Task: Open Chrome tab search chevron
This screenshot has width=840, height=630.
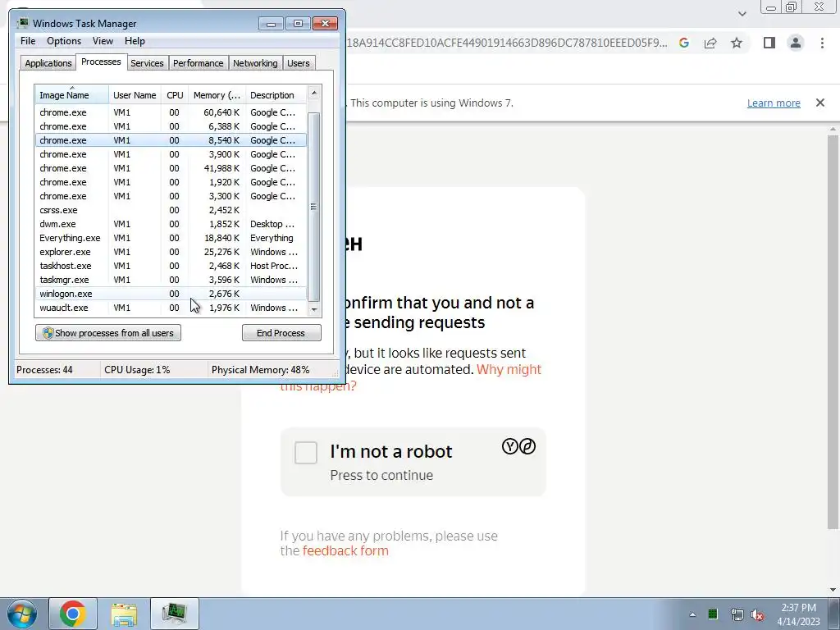Action: (x=742, y=13)
